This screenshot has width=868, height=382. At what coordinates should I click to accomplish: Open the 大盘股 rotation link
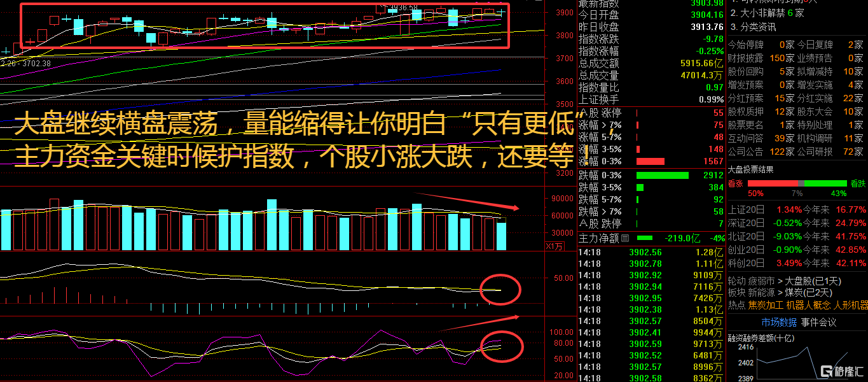[799, 281]
